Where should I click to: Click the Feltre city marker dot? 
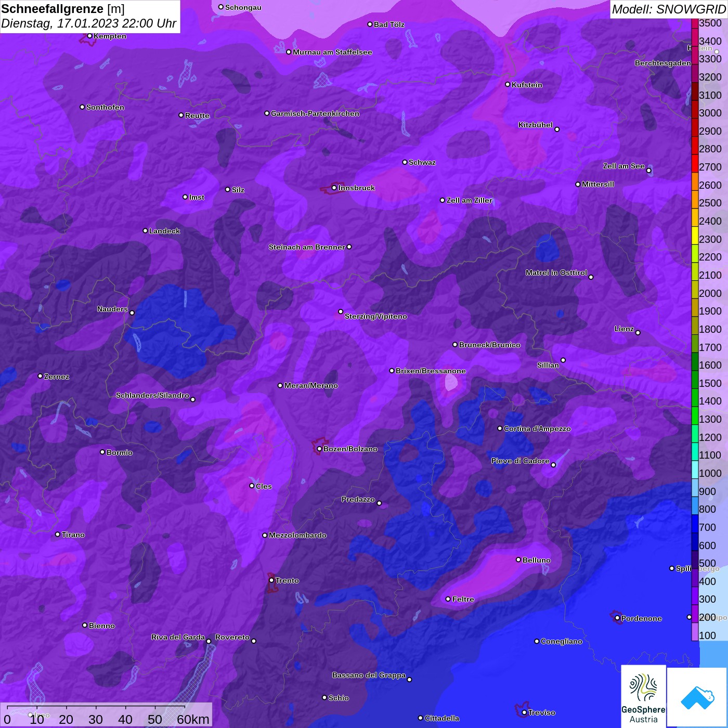tap(448, 599)
